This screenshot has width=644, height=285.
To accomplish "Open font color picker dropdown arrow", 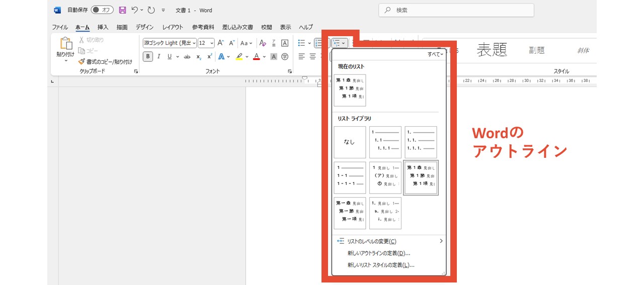I will [x=264, y=57].
